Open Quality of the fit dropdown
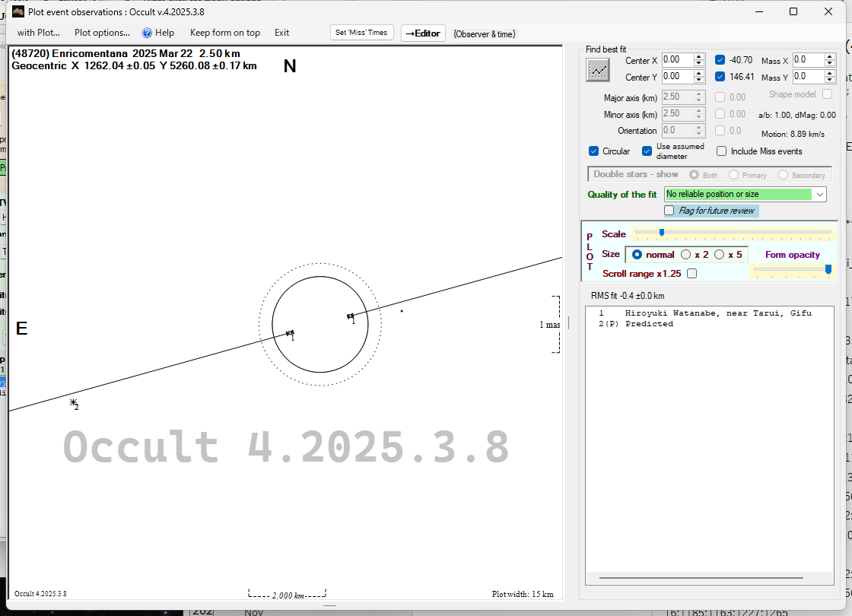This screenshot has width=852, height=616. click(x=819, y=195)
